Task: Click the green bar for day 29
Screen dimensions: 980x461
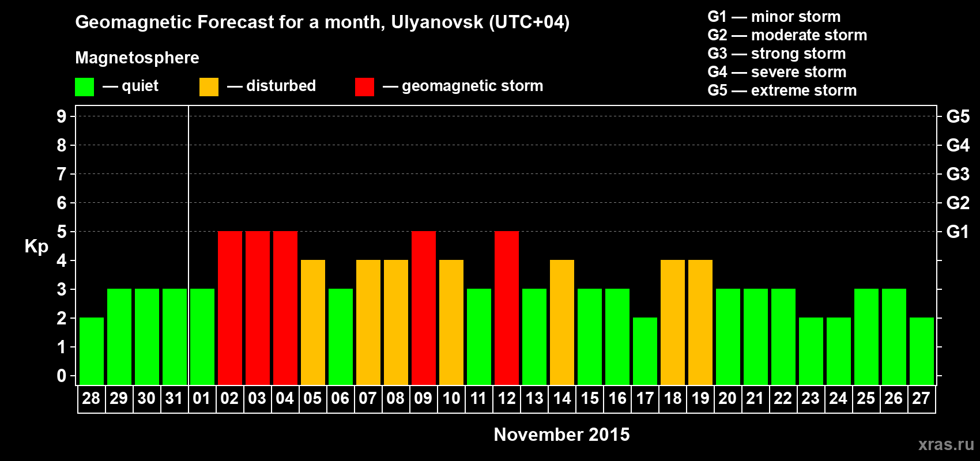Action: point(119,337)
